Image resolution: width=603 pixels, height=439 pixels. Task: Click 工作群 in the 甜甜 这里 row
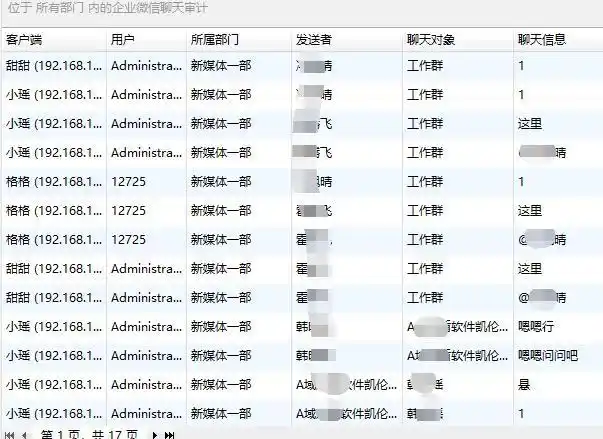pos(425,269)
